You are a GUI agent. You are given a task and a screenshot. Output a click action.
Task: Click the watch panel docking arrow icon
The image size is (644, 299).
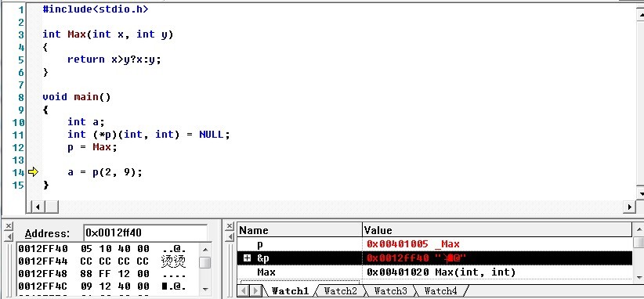tap(230, 236)
